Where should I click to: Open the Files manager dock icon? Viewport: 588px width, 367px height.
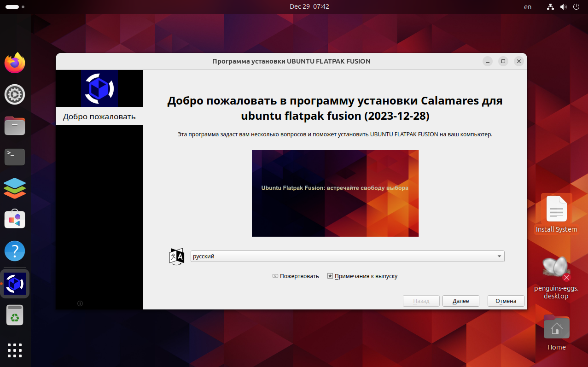15,126
